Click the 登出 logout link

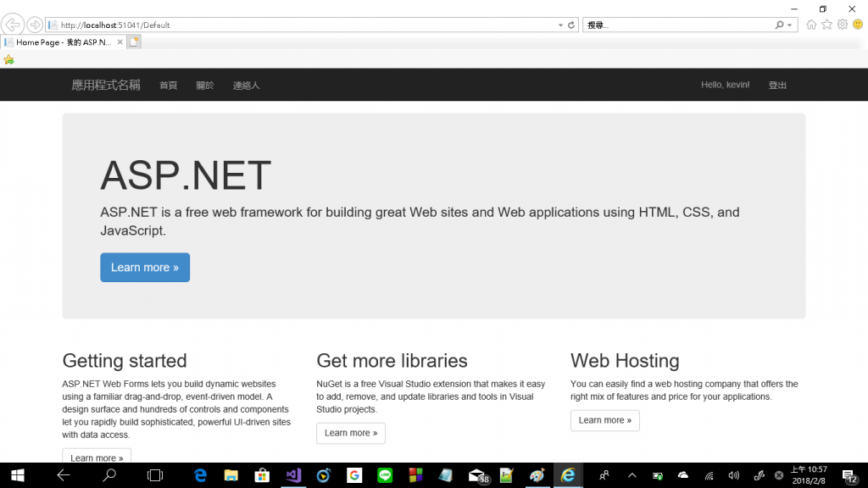pyautogui.click(x=777, y=85)
